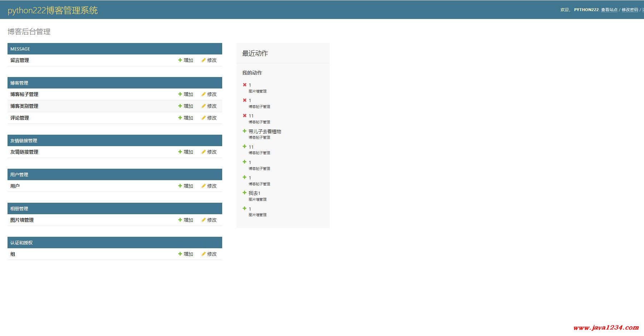Click 修改 next to 评论管理
The image size is (644, 336).
[x=209, y=118]
